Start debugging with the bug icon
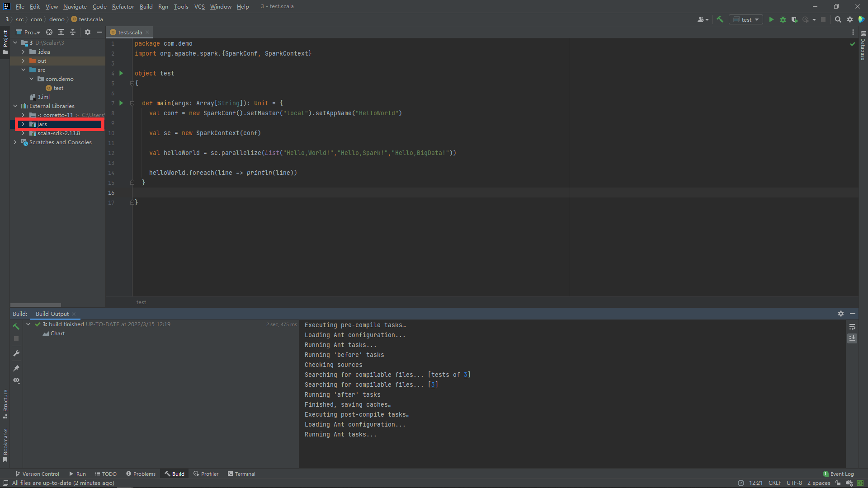868x488 pixels. coord(783,19)
